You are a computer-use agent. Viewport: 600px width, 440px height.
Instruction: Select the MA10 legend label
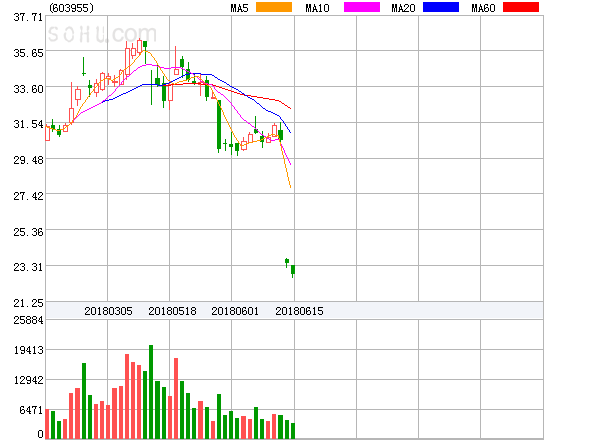coord(317,8)
